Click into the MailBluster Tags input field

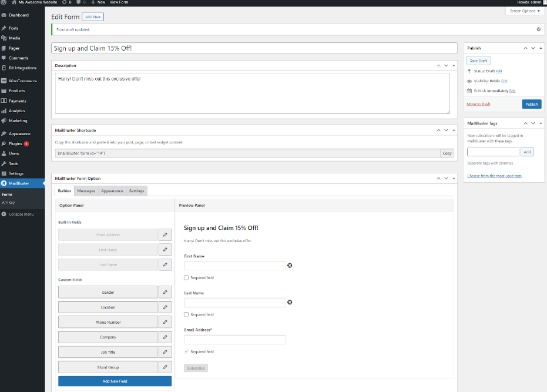point(492,152)
